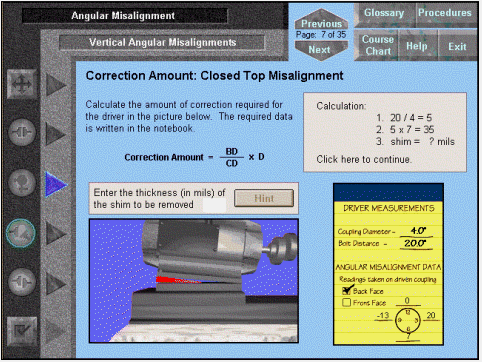482x362 pixels.
Task: Select the coupling icon just below the four-arrow icon
Action: (22, 132)
